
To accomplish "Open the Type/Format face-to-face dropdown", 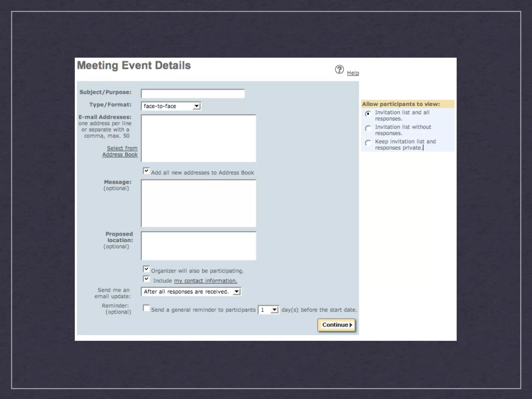I will 171,106.
